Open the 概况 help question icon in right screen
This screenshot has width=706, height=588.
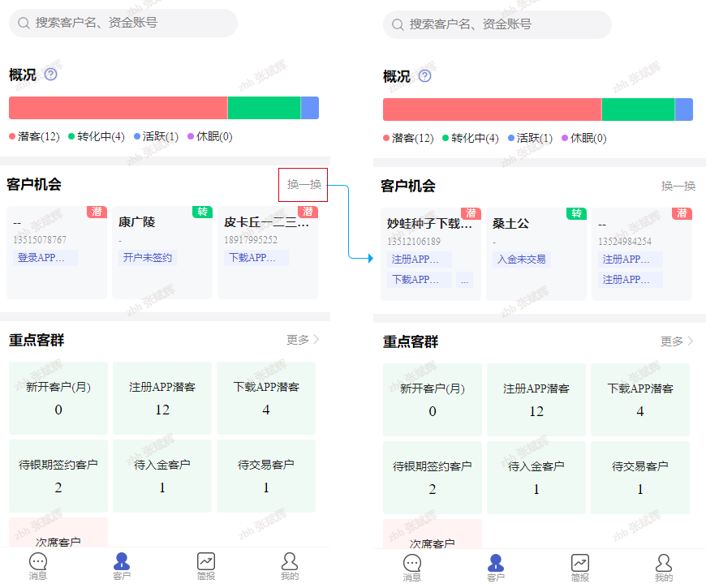coord(424,76)
